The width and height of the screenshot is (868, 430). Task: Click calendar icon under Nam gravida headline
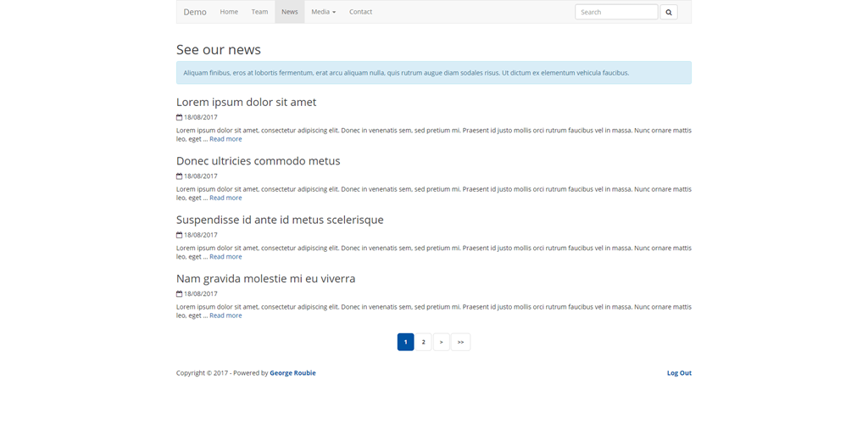coord(180,294)
